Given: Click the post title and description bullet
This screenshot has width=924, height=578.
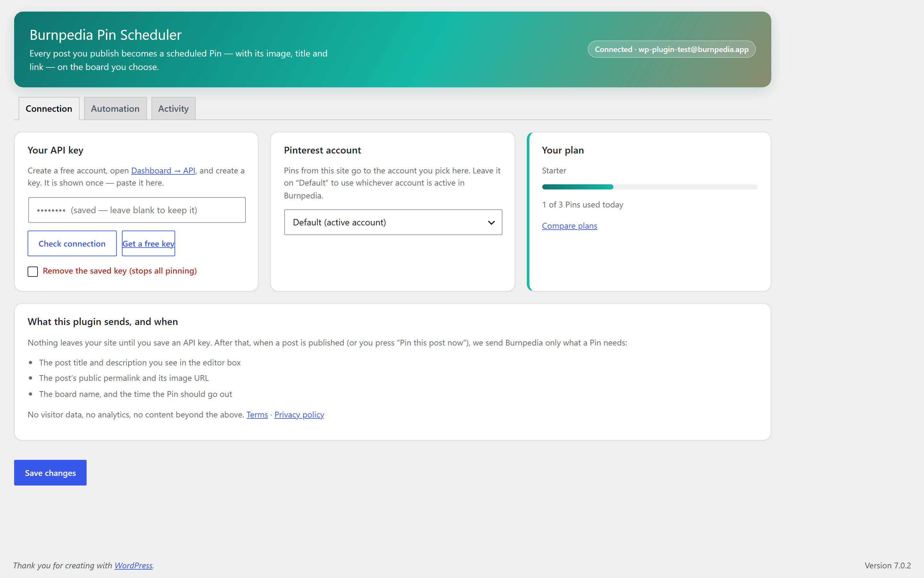Looking at the screenshot, I should (x=140, y=363).
